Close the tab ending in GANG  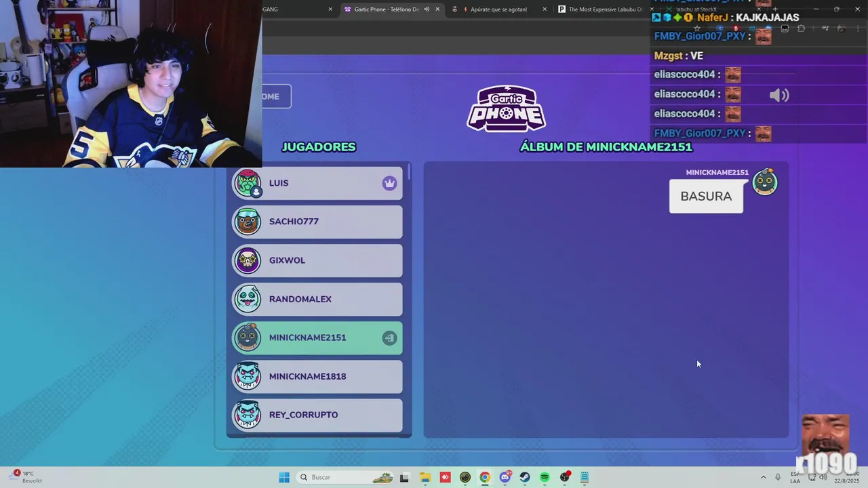point(330,9)
